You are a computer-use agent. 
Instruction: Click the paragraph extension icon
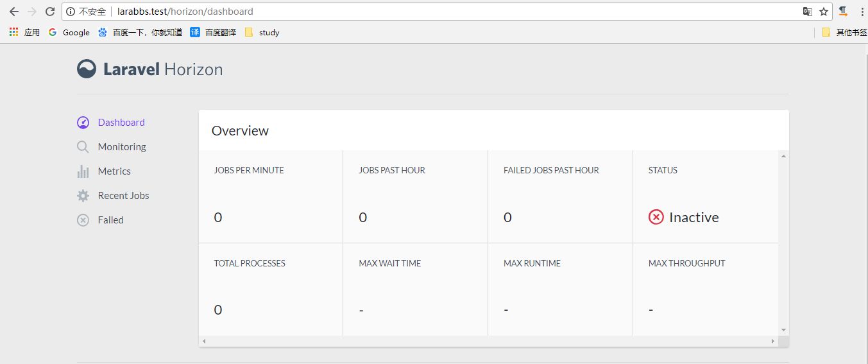point(844,12)
